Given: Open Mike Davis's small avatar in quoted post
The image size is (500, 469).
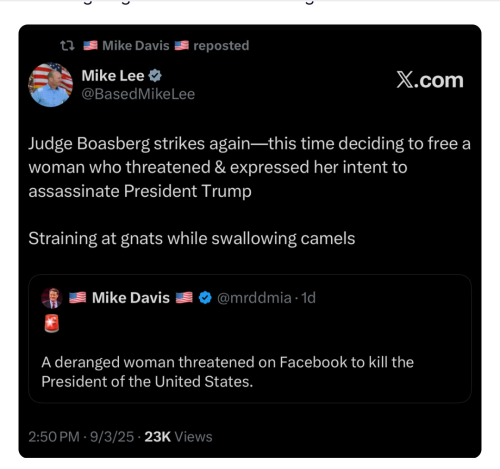Looking at the screenshot, I should [x=52, y=298].
